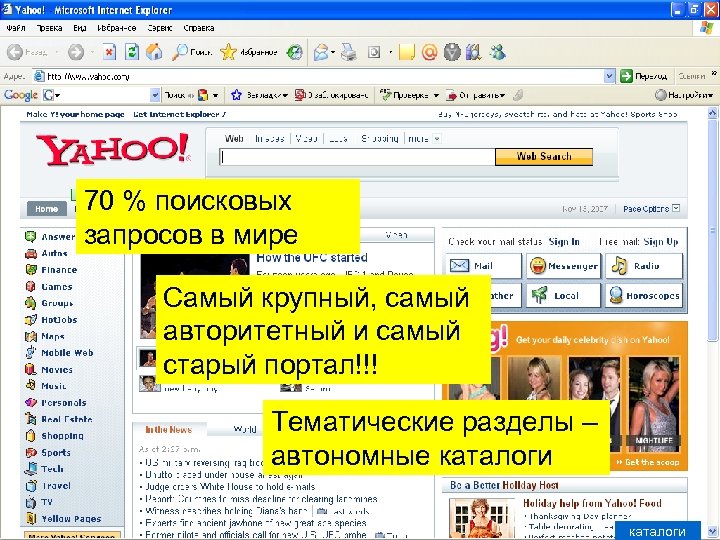Open the Файл menu
Viewport: 720px width, 540px height.
[x=16, y=28]
